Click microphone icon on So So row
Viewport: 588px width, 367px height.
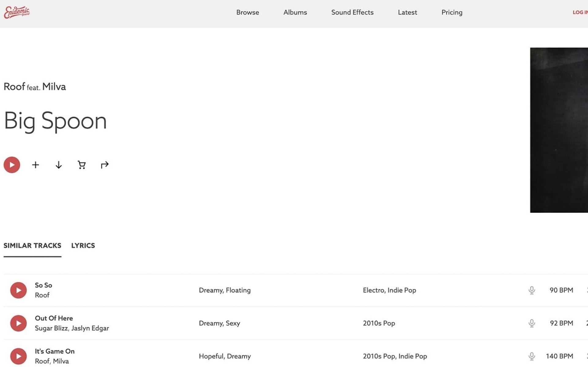pyautogui.click(x=532, y=290)
